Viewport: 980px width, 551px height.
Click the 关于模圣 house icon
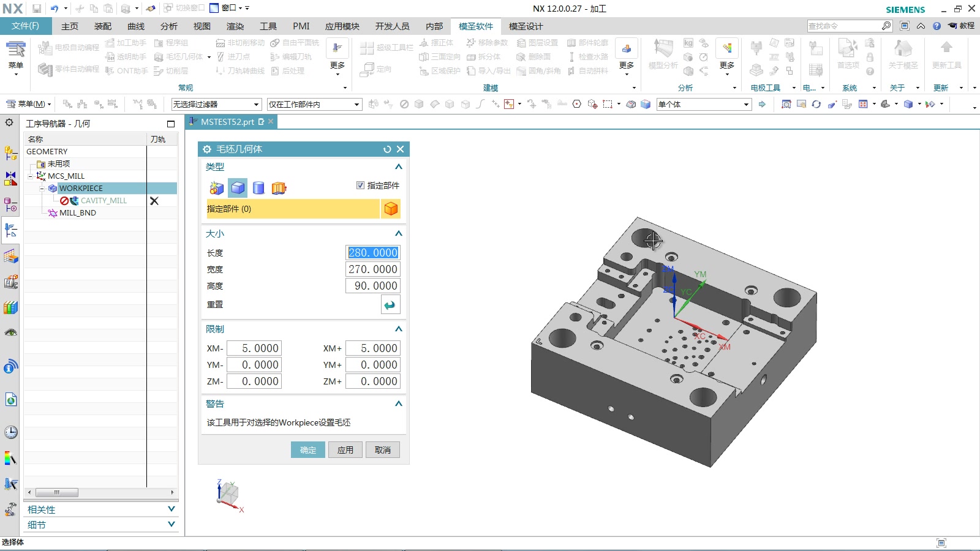[903, 54]
